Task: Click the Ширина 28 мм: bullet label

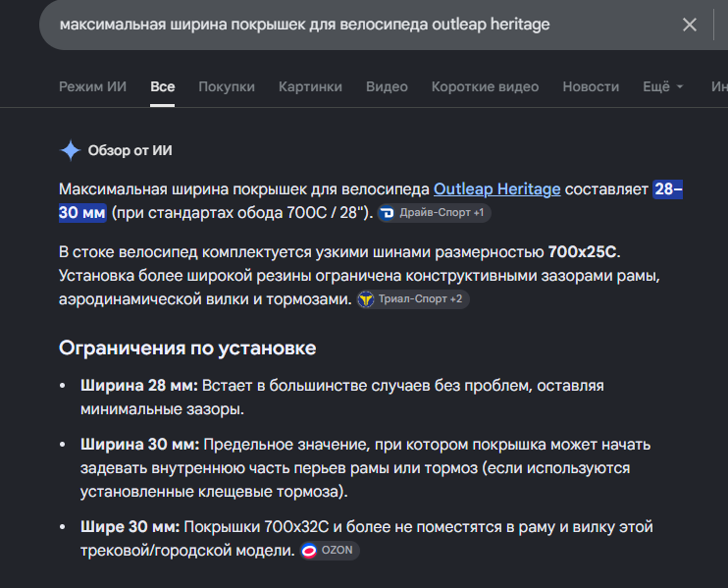Action: 139,386
